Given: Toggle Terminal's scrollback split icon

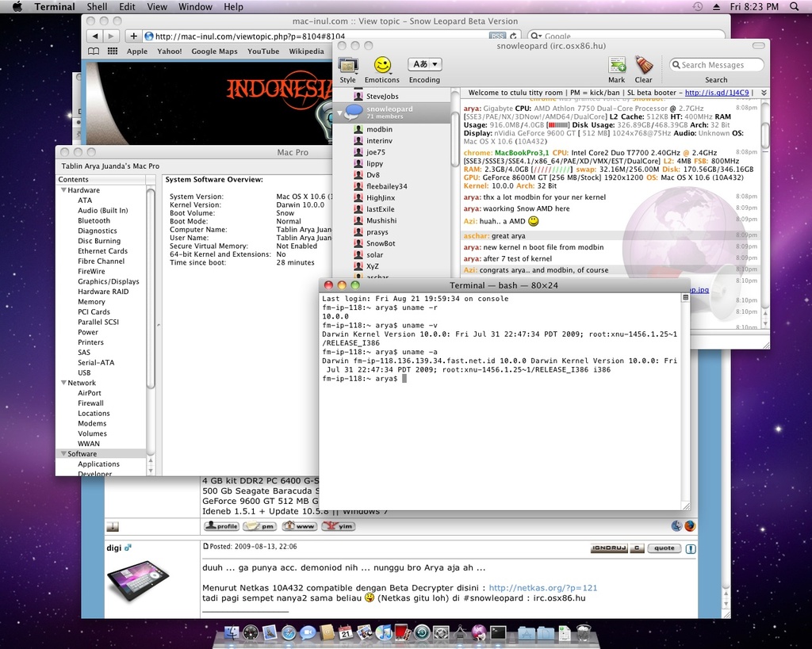Looking at the screenshot, I should [686, 298].
